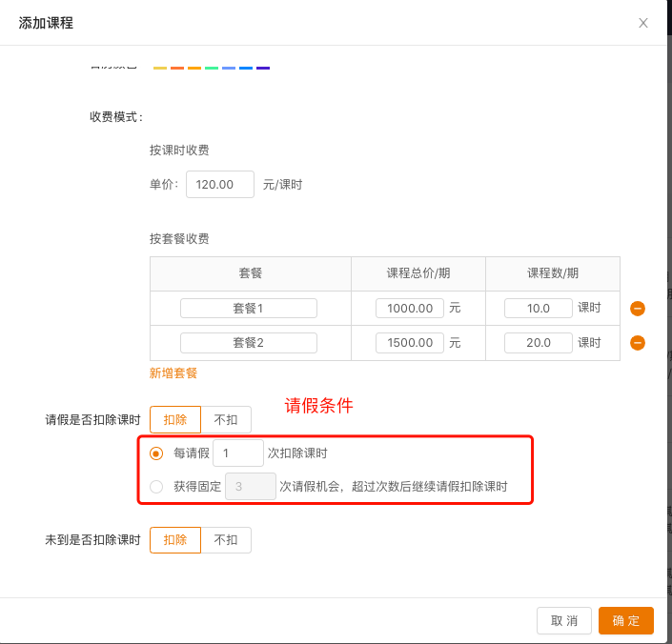Choose the 获得固定次请假机会 radio option
This screenshot has height=644, width=672.
click(x=156, y=487)
